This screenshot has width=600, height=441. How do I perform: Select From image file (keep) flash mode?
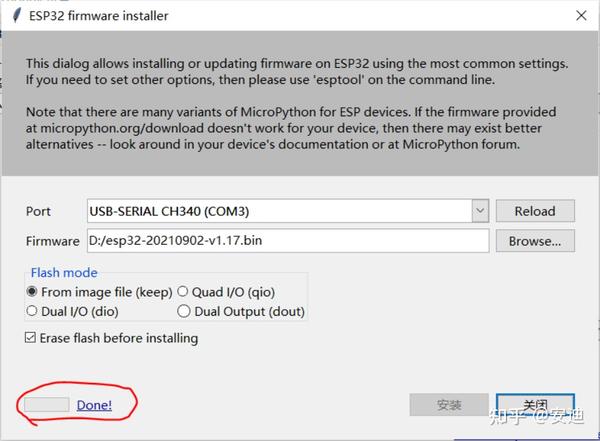click(33, 292)
